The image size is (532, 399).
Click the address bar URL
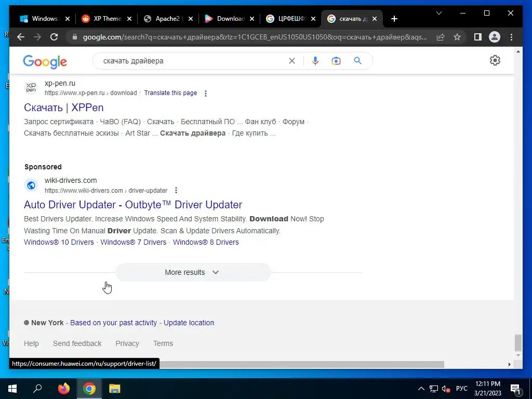click(255, 37)
